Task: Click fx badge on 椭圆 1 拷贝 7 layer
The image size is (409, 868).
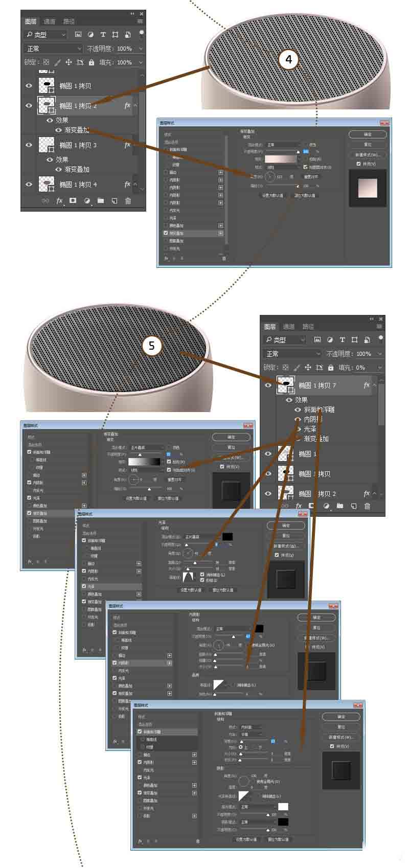Action: coord(367,385)
